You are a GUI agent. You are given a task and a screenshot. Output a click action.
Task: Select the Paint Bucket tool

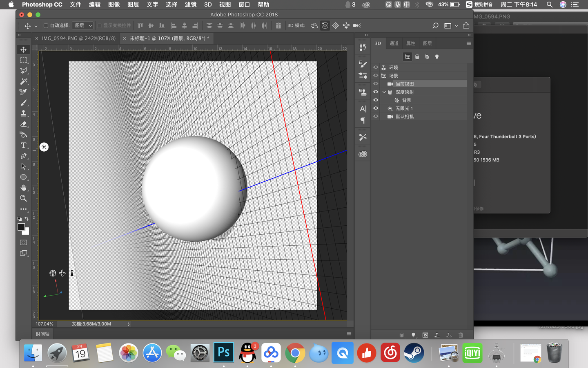[24, 135]
